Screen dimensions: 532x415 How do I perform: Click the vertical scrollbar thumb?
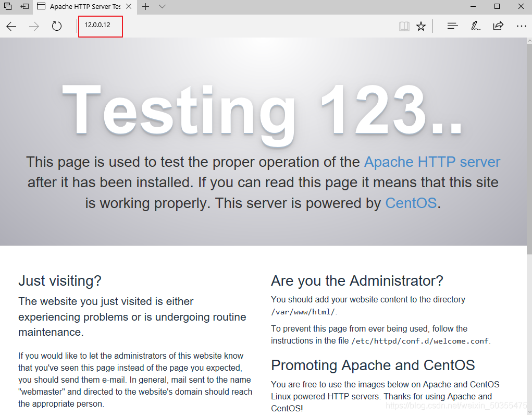(x=529, y=148)
